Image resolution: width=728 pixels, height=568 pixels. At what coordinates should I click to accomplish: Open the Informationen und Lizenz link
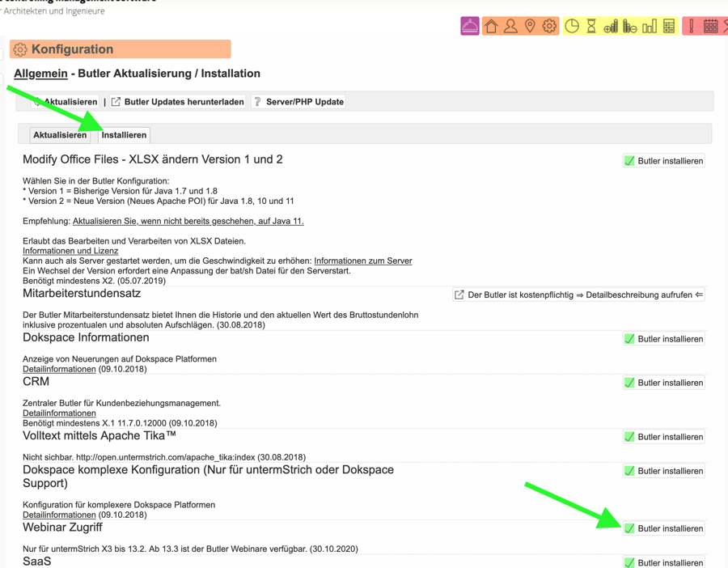[70, 250]
